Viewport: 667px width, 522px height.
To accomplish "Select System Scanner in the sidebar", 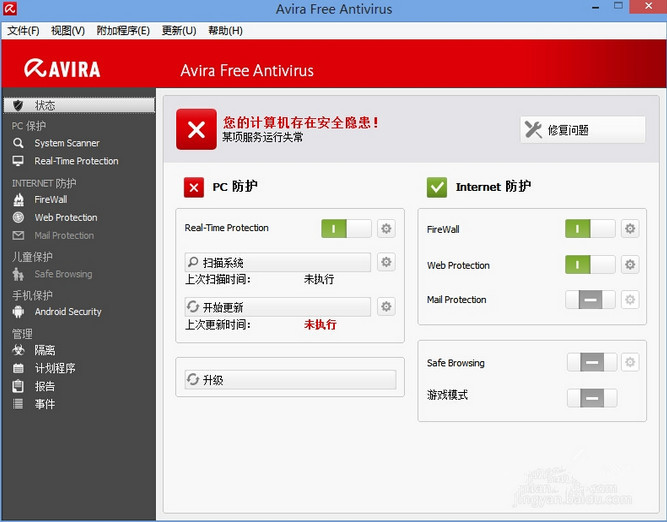I will [67, 143].
